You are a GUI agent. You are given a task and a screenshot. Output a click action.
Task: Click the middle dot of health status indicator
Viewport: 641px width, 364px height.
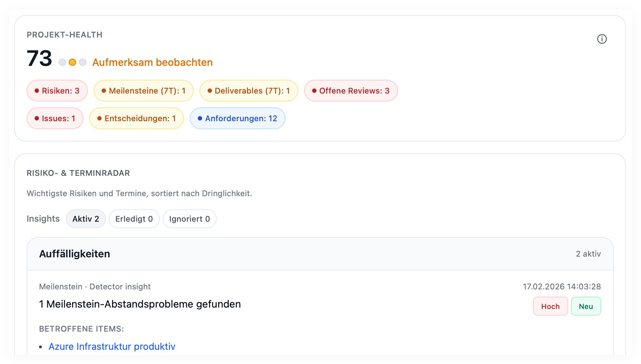click(72, 62)
